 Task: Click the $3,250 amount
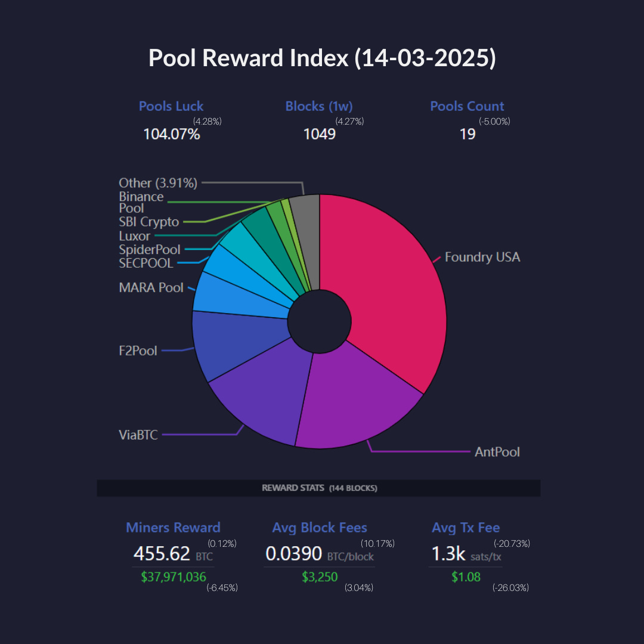click(320, 577)
